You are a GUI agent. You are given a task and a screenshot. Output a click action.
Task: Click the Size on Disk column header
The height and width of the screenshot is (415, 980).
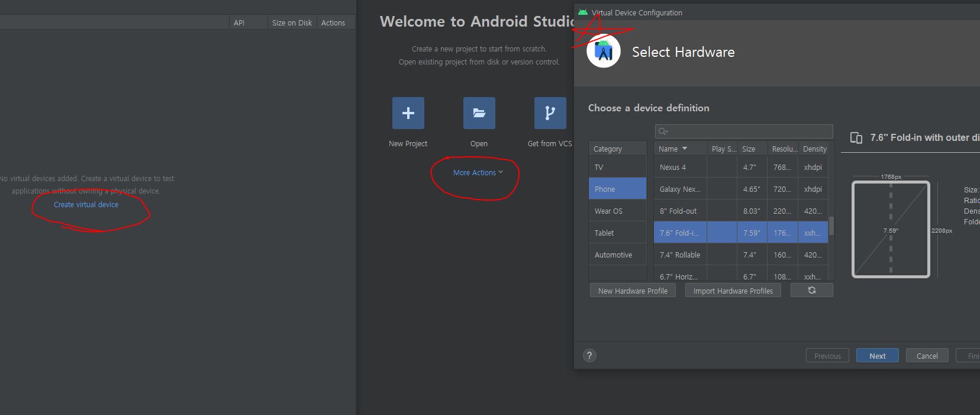[x=292, y=22]
